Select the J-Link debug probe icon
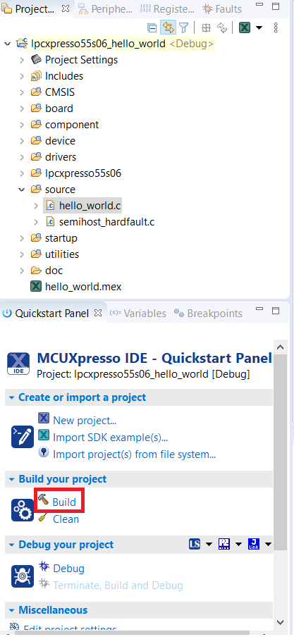This screenshot has width=294, height=644. [254, 544]
